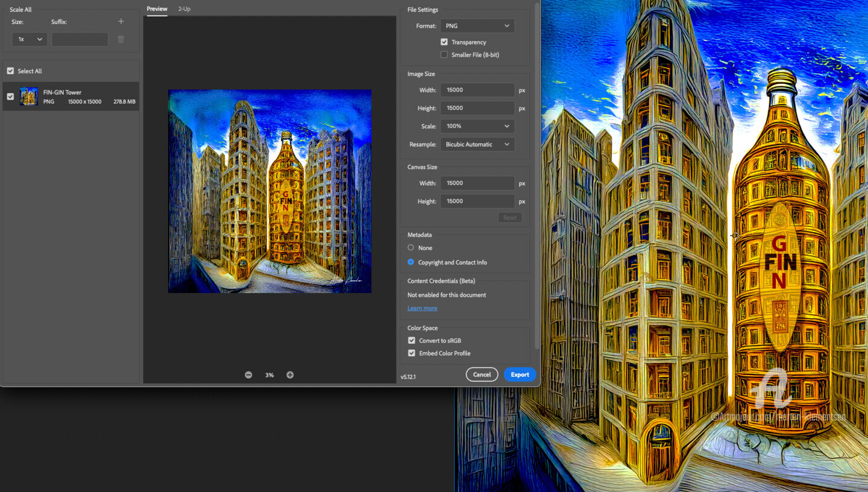Toggle Embed Color Profile checkbox
This screenshot has height=492, width=868.
pyautogui.click(x=412, y=353)
